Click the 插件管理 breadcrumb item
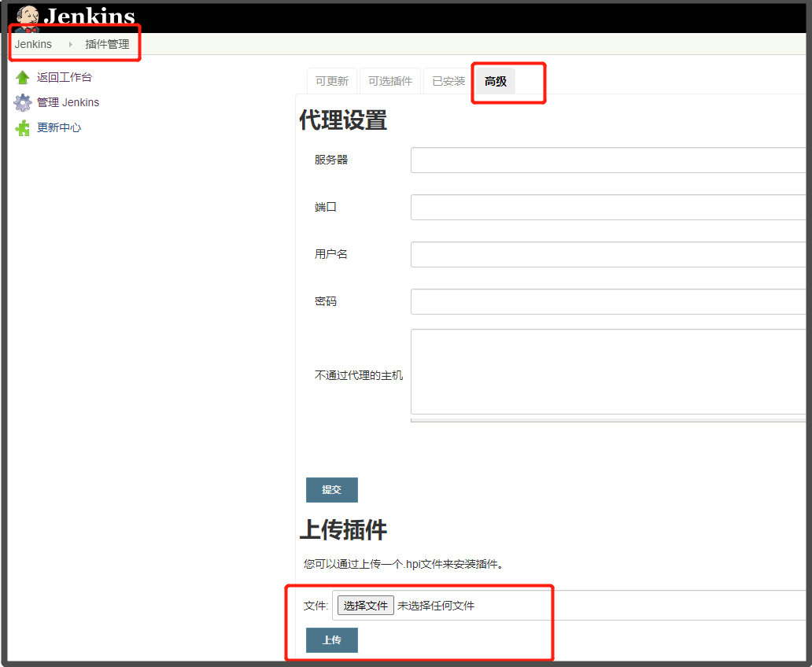The width and height of the screenshot is (812, 667). 106,44
